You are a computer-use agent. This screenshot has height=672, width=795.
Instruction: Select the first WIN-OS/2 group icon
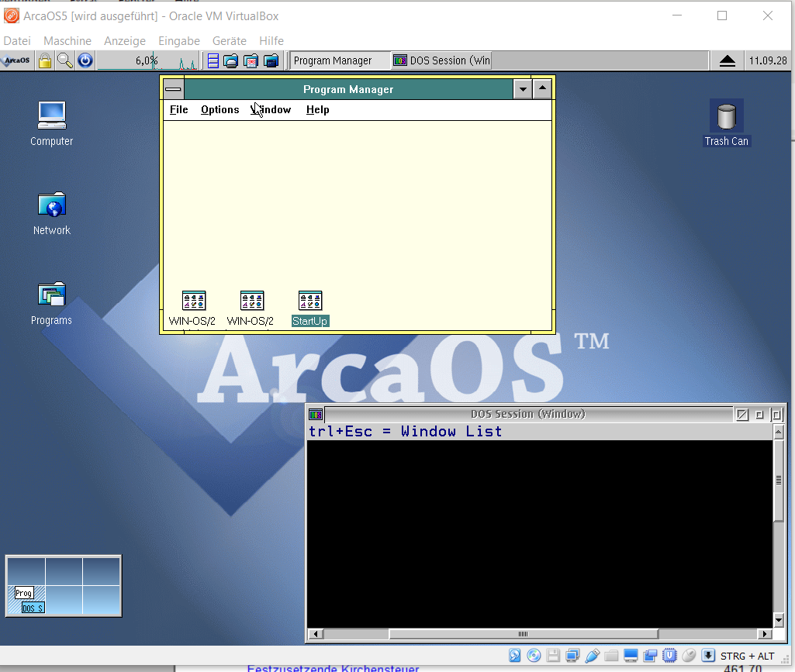click(192, 308)
